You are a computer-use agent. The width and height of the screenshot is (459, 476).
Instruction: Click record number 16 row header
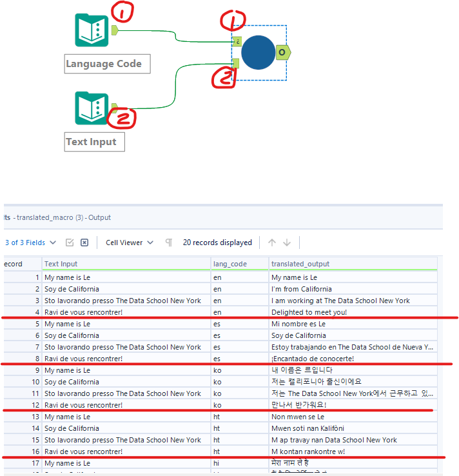(23, 451)
